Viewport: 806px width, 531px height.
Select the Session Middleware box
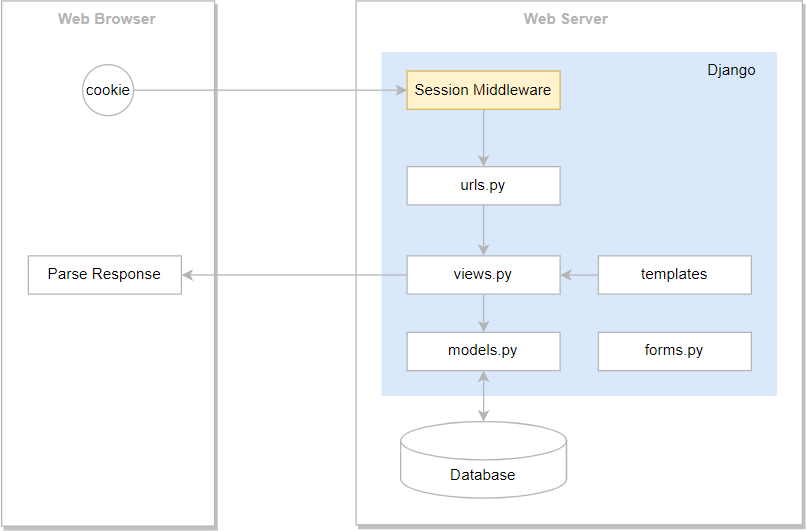click(x=483, y=90)
